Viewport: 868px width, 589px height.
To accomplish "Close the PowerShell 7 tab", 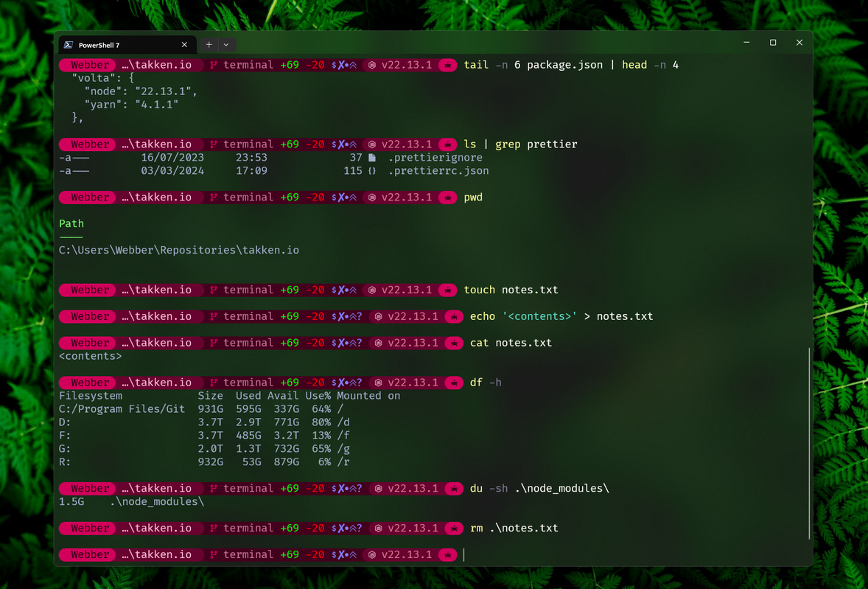I will tap(184, 44).
